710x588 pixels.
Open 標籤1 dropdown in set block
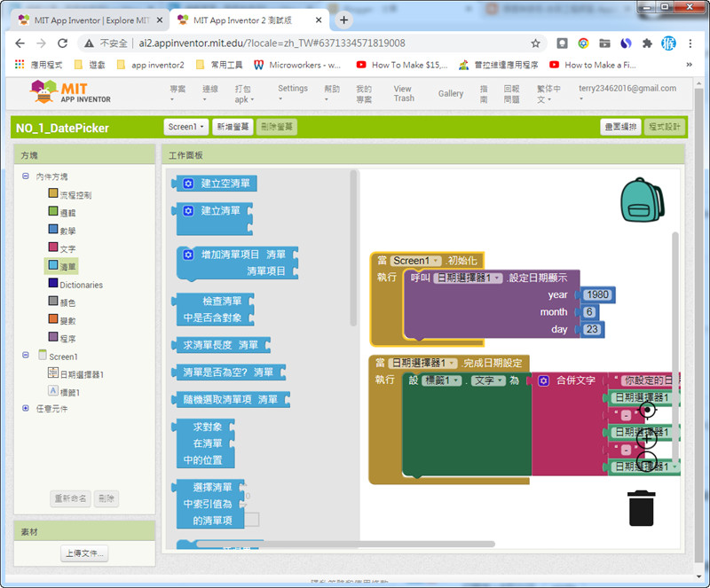[x=441, y=380]
